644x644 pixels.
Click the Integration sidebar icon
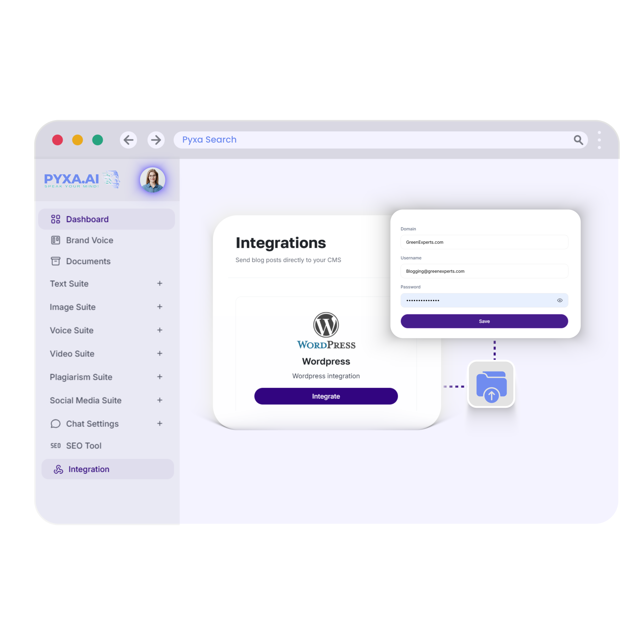click(58, 469)
